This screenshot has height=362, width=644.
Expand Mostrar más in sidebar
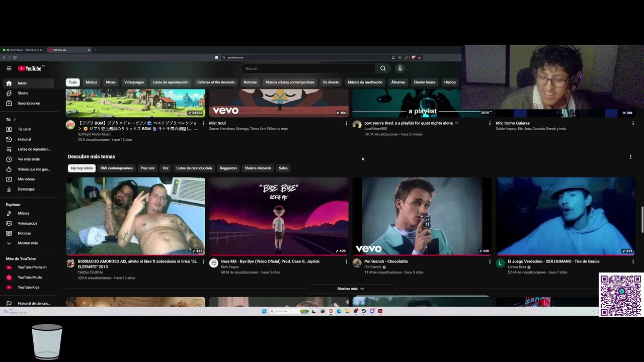tap(29, 243)
